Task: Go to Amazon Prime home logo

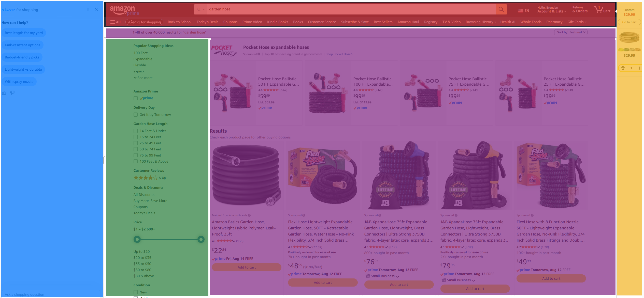Action: coord(124,10)
